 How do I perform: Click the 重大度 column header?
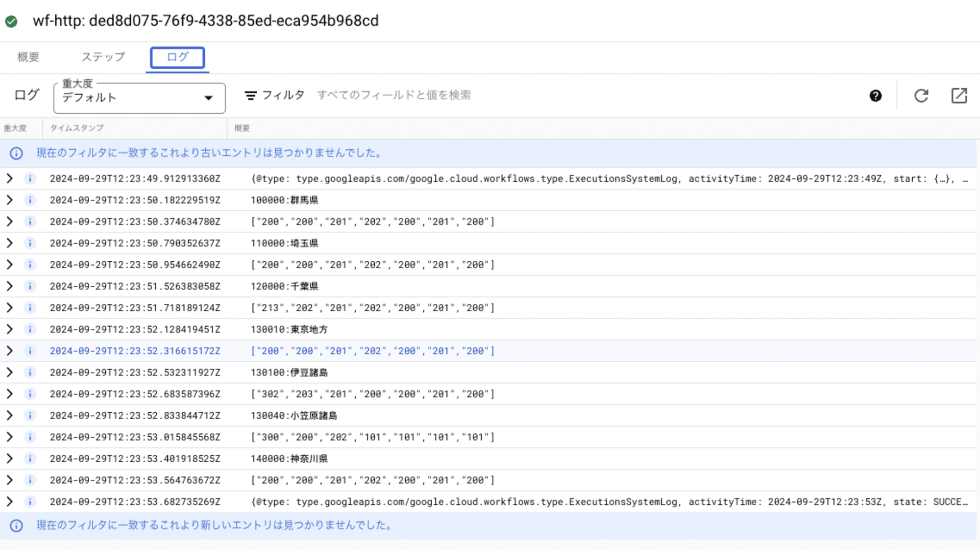[15, 128]
